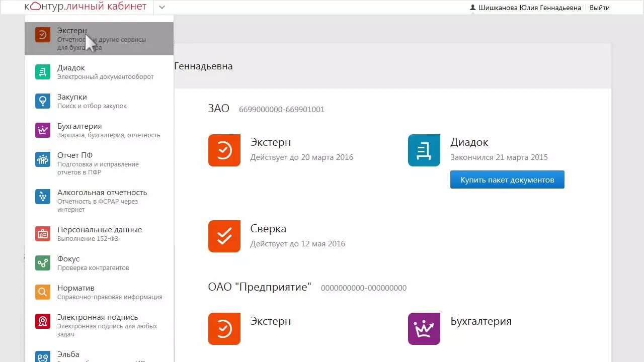This screenshot has height=362, width=644.
Task: Click the green Диадок icon in the services menu
Action: [x=43, y=72]
